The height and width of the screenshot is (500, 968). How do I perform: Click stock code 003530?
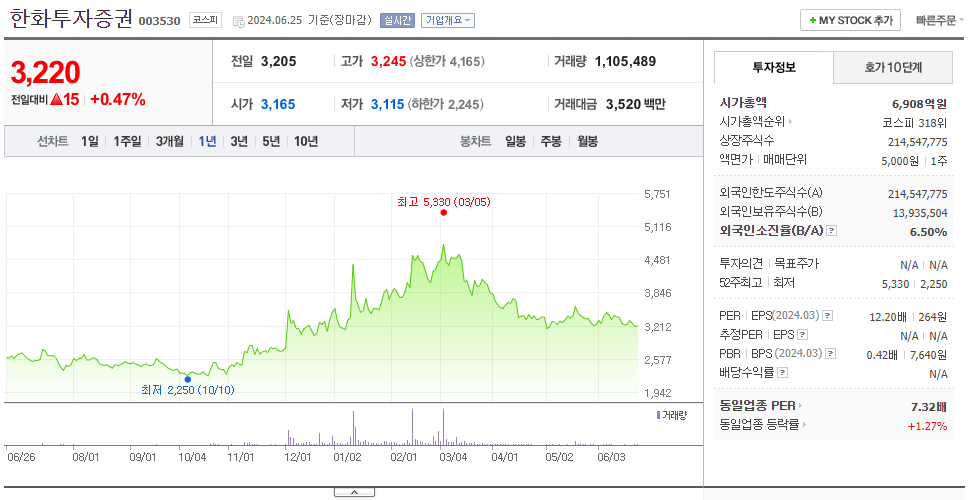pos(159,22)
